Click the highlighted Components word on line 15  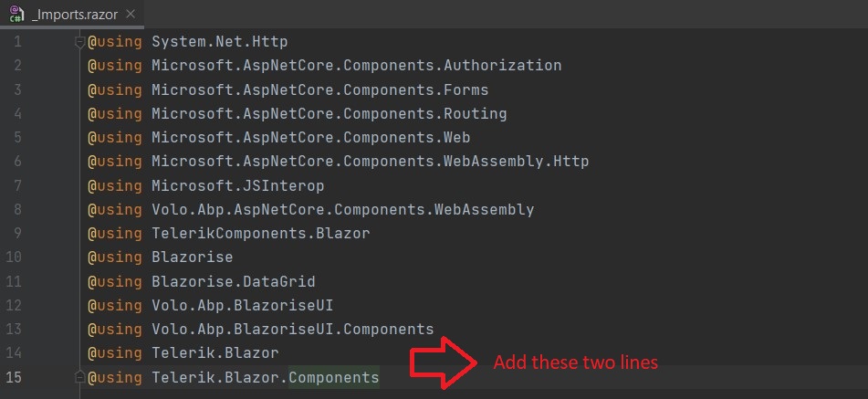click(x=333, y=376)
